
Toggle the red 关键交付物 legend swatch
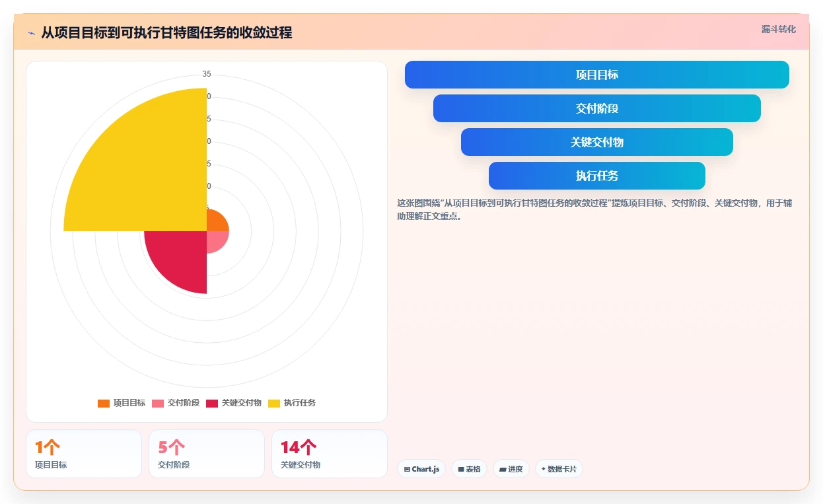212,403
